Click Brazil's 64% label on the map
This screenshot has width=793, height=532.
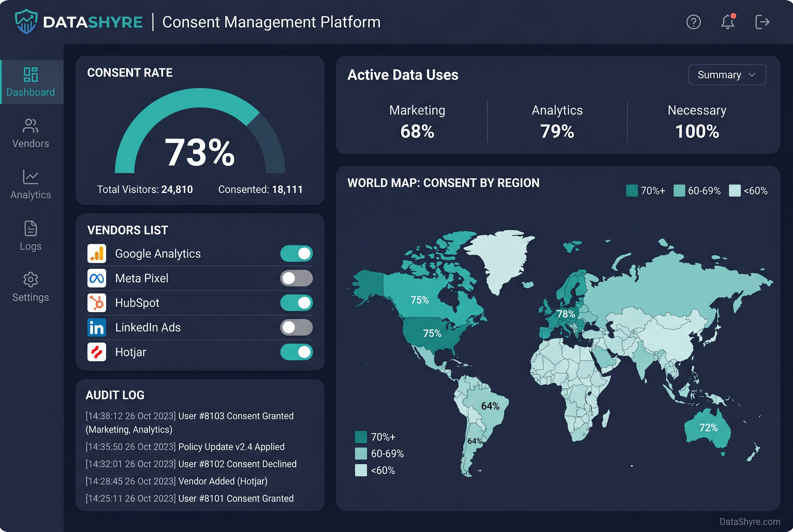pyautogui.click(x=490, y=406)
